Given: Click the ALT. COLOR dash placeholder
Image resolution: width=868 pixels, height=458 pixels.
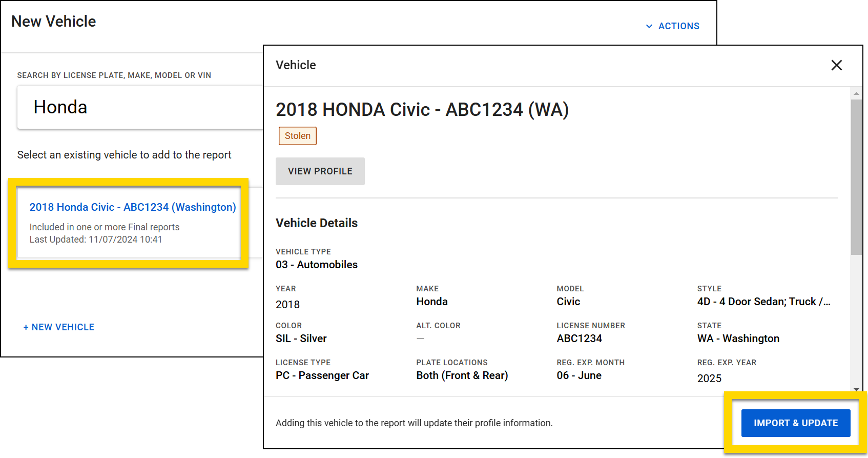Looking at the screenshot, I should 420,338.
